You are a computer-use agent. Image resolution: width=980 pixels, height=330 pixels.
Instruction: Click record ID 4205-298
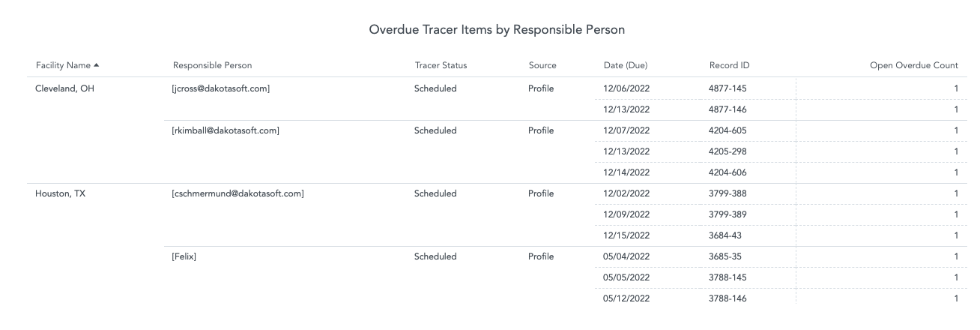[728, 151]
